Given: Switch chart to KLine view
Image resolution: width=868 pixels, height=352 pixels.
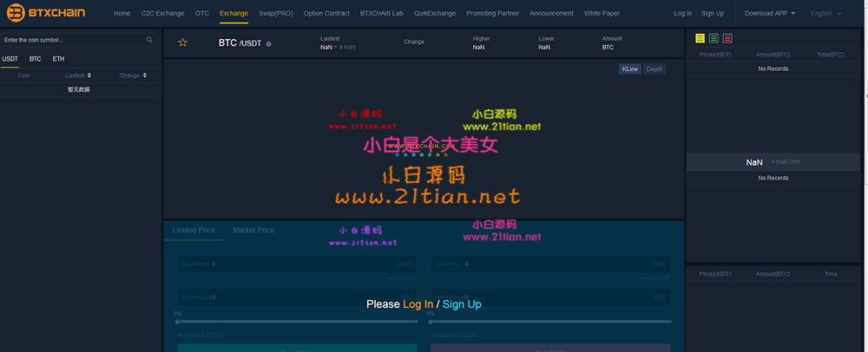Looking at the screenshot, I should pyautogui.click(x=629, y=68).
